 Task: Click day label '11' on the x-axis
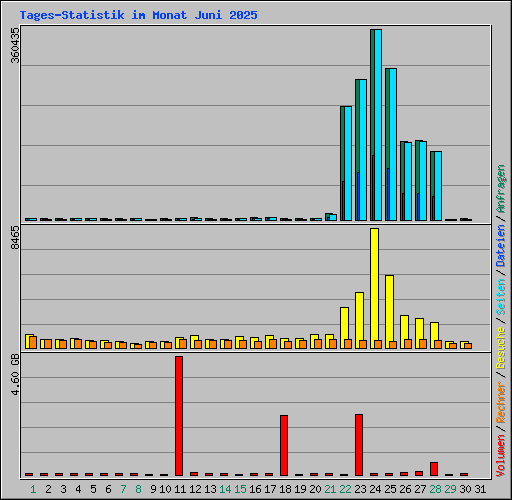click(180, 489)
